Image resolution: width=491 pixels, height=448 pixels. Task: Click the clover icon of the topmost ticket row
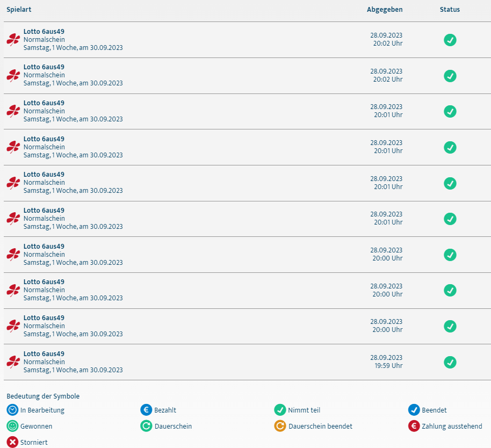pos(13,40)
